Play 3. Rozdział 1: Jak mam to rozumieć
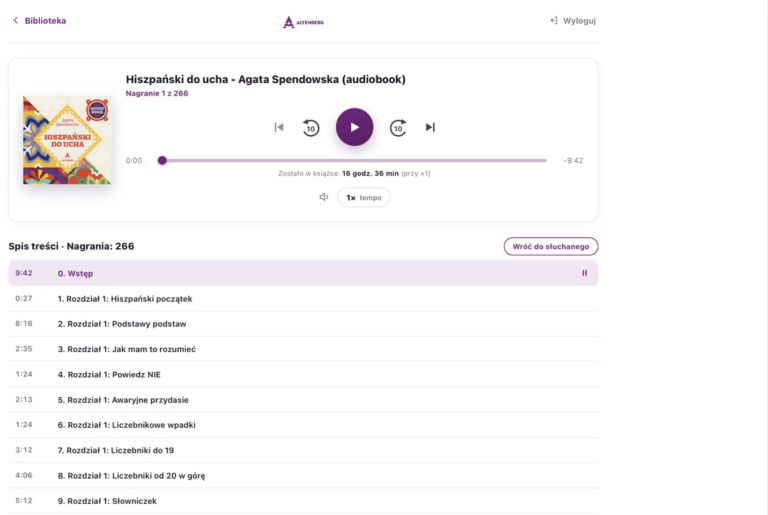 [x=303, y=349]
